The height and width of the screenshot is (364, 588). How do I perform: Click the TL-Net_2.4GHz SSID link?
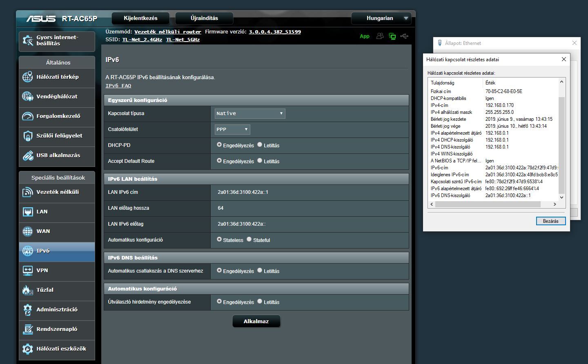[142, 40]
